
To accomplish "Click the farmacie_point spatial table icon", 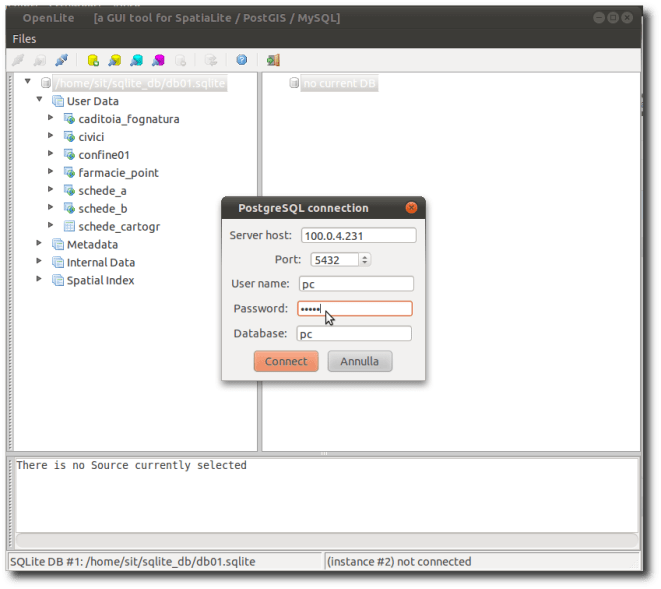I will tap(70, 172).
